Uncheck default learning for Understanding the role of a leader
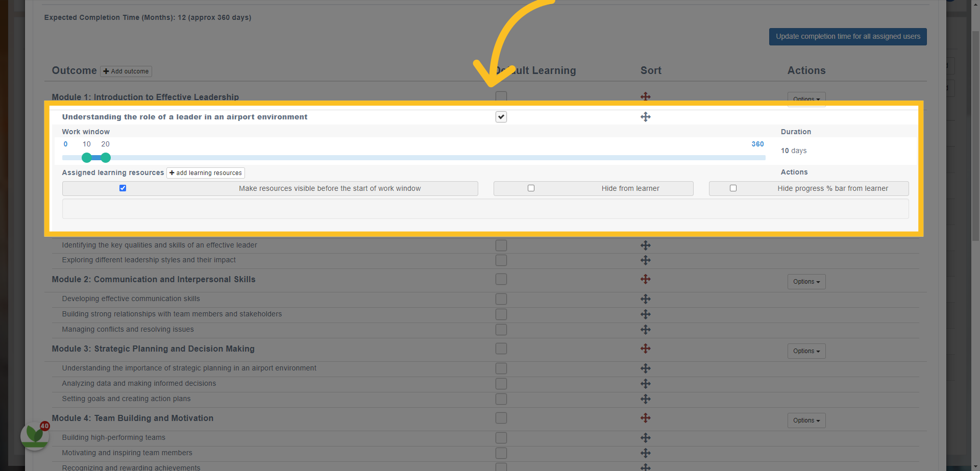Screen dimensions: 980x471 501,117
